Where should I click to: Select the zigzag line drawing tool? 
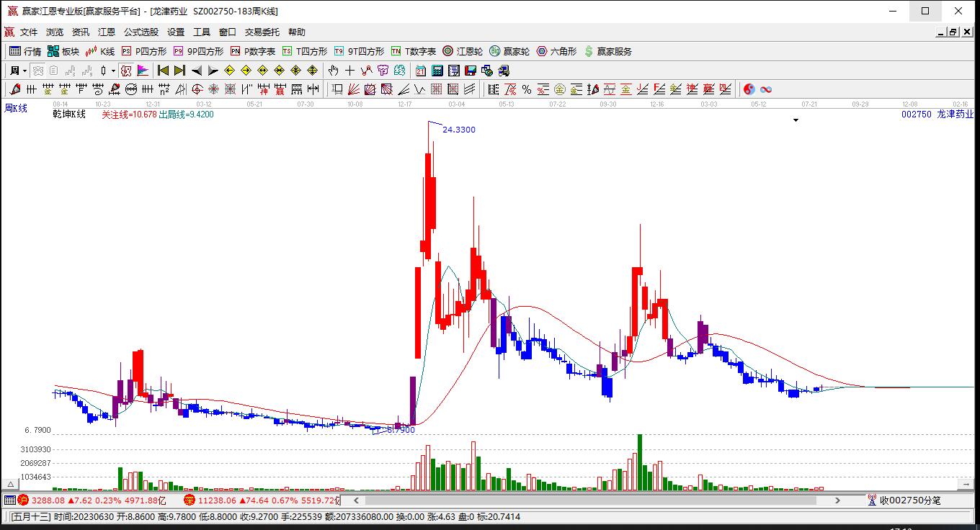[x=366, y=71]
